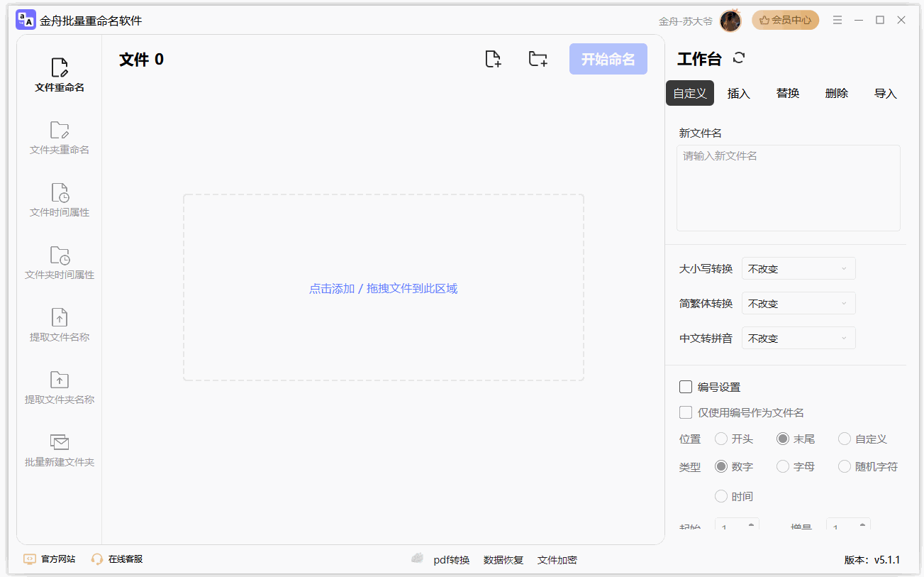Click the add folder icon

[538, 59]
